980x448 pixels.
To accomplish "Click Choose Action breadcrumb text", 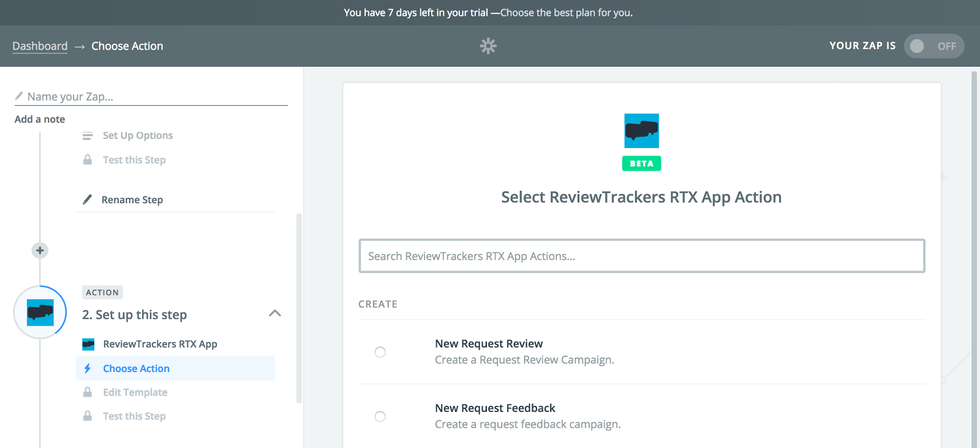I will tap(127, 46).
